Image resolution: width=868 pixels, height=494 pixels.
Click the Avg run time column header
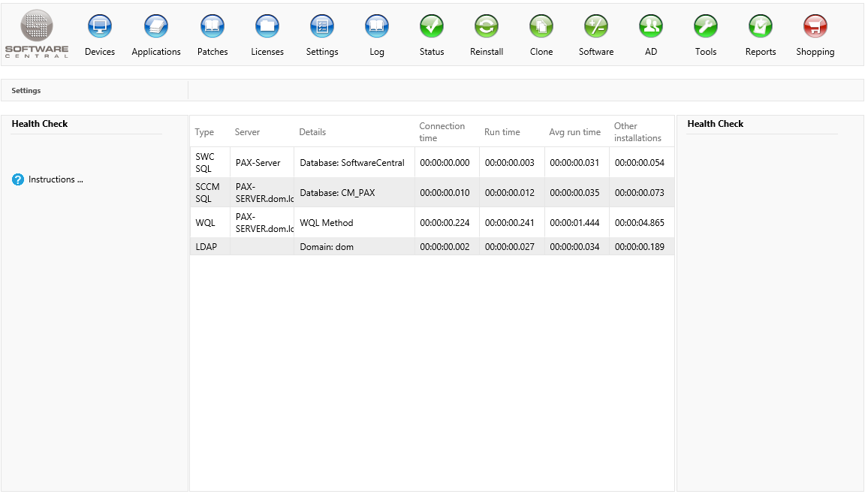coord(574,132)
